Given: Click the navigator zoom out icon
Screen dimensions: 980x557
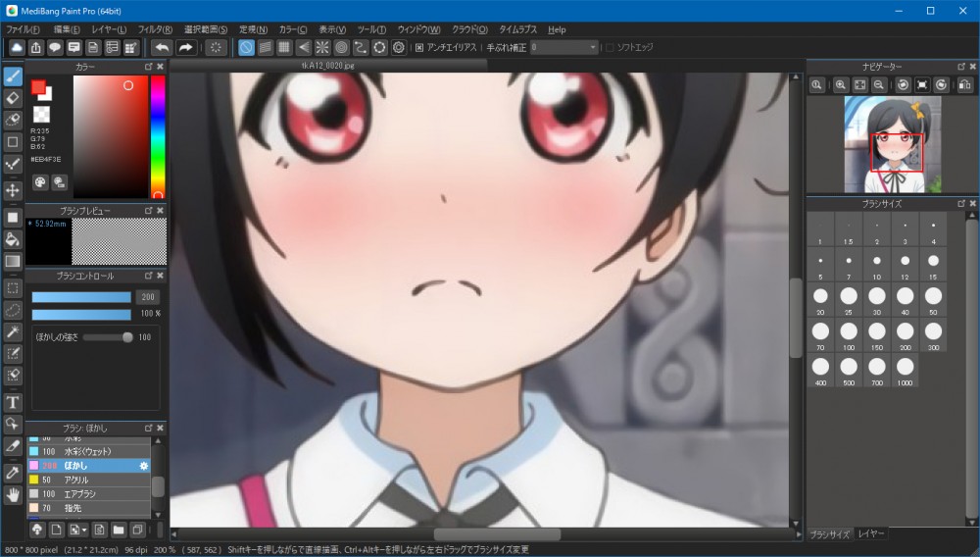Looking at the screenshot, I should coord(879,85).
